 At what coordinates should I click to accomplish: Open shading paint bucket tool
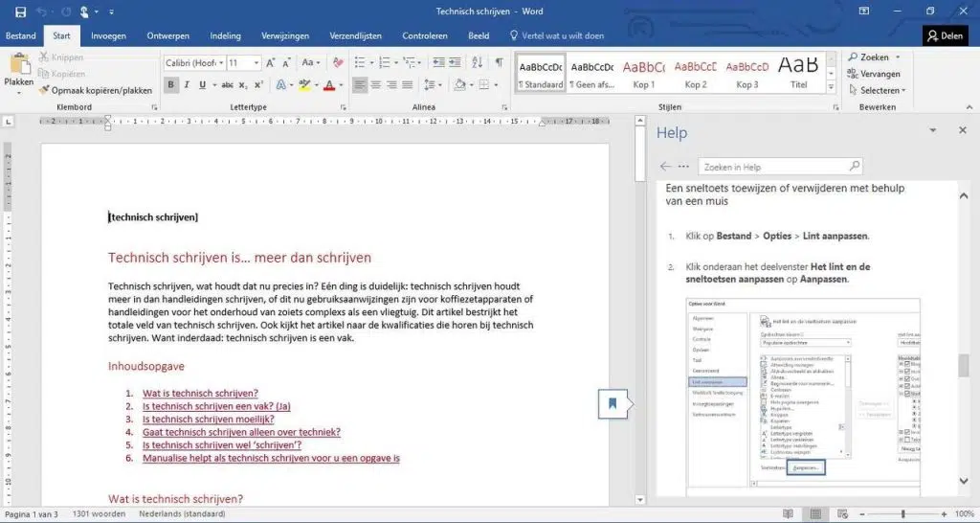(x=460, y=84)
